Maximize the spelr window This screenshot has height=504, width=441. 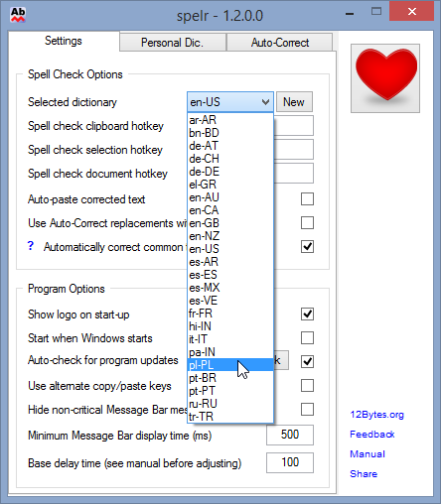pos(376,12)
